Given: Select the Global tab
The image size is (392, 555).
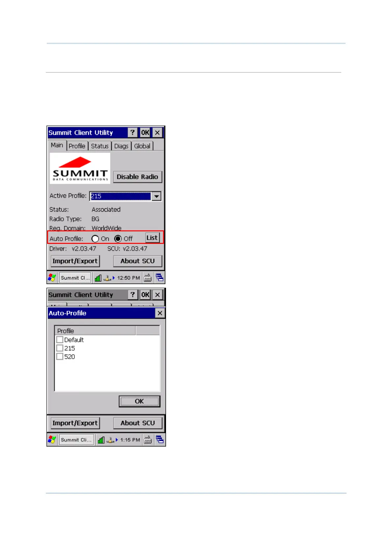Looking at the screenshot, I should (142, 146).
